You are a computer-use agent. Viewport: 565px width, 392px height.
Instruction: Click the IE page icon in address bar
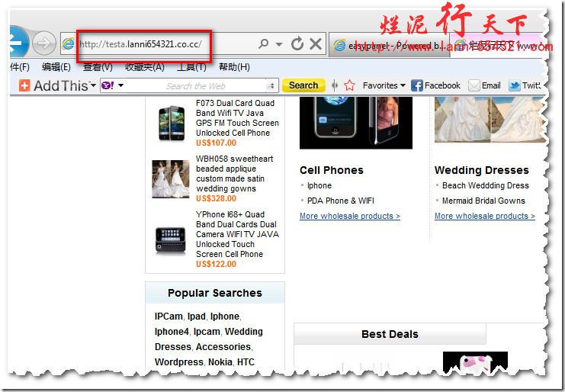(68, 44)
